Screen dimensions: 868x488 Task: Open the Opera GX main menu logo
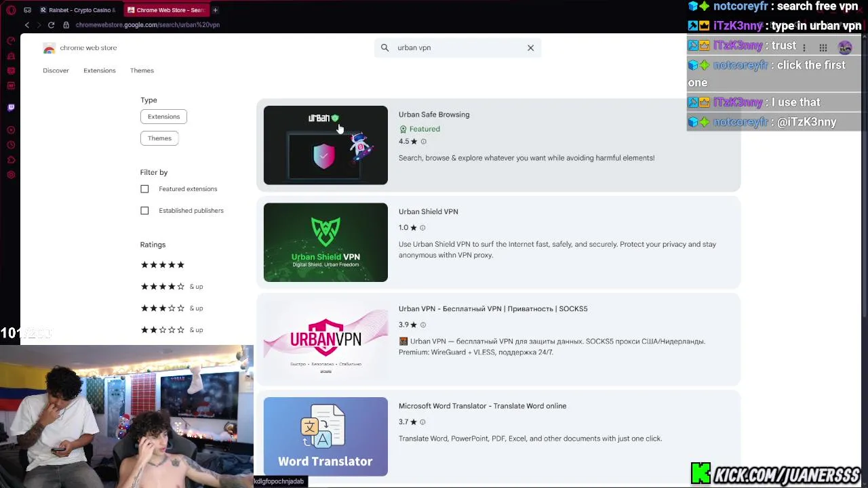[x=11, y=10]
